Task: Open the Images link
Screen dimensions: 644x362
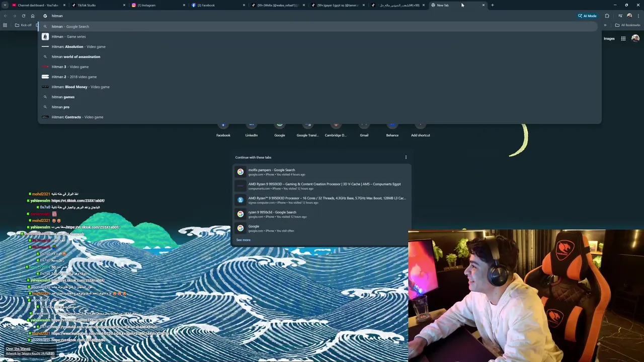Action: pos(609,39)
